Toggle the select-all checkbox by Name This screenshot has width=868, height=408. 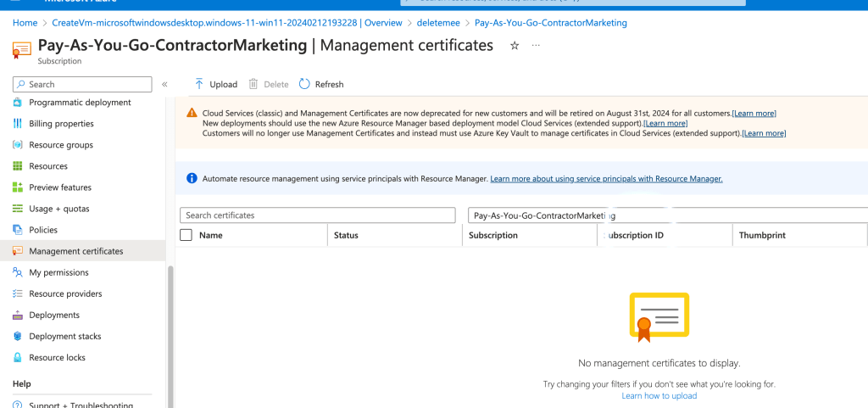[x=186, y=235]
